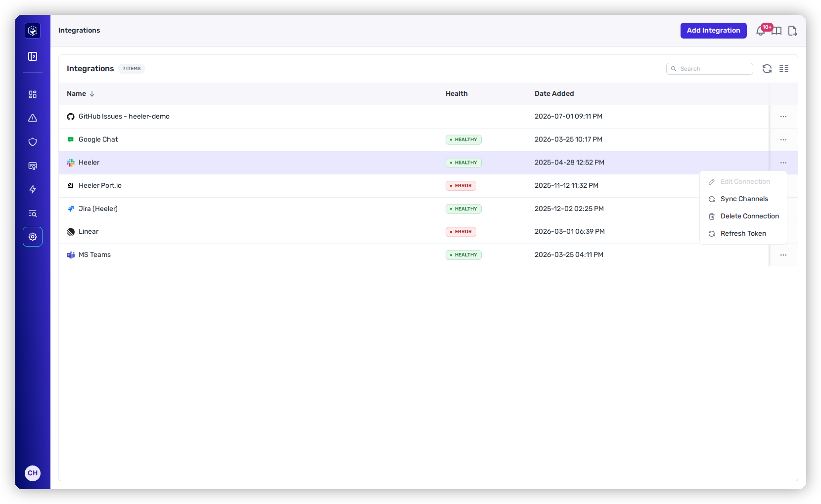Image resolution: width=821 pixels, height=504 pixels.
Task: Open the shield security icon in sidebar
Action: click(33, 142)
